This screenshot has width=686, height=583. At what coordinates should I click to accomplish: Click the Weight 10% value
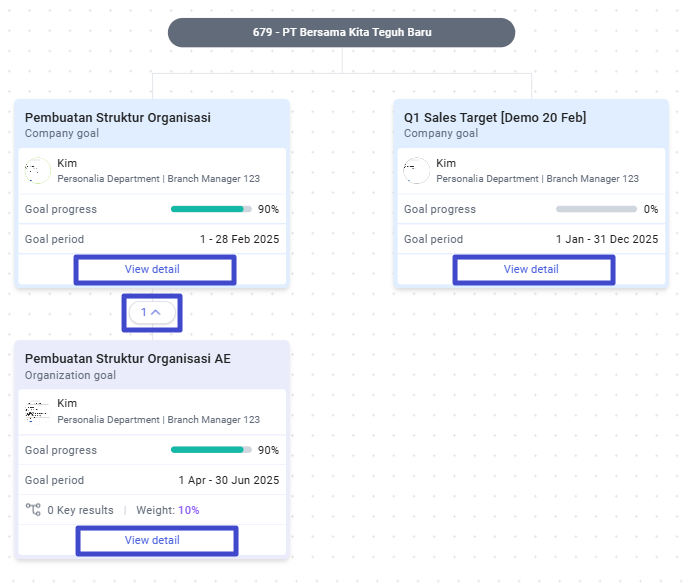pyautogui.click(x=189, y=510)
